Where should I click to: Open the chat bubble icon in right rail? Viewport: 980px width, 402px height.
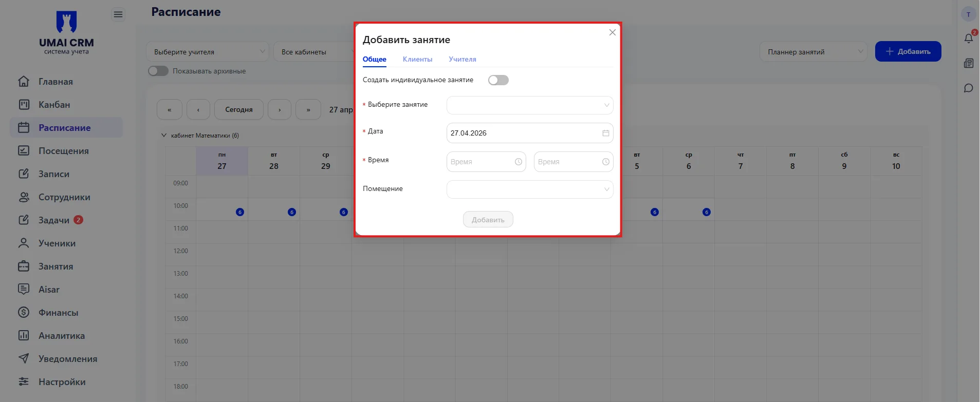(969, 88)
